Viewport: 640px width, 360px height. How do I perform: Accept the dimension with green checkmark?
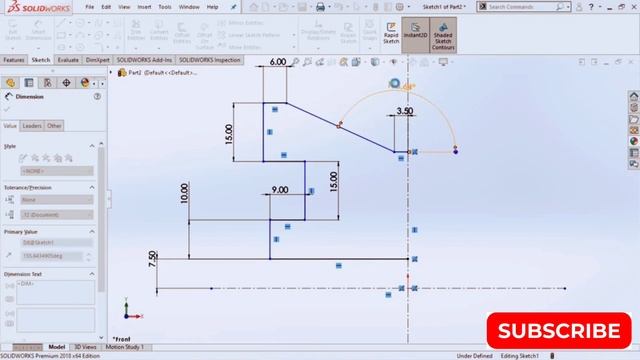tap(7, 109)
